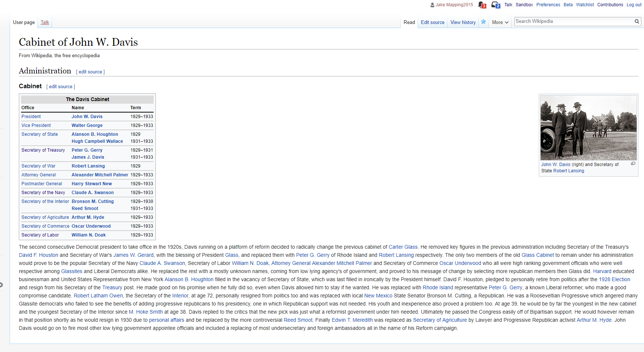Open the top-bar Talk link
Screen dimensions: 644x352
508,5
